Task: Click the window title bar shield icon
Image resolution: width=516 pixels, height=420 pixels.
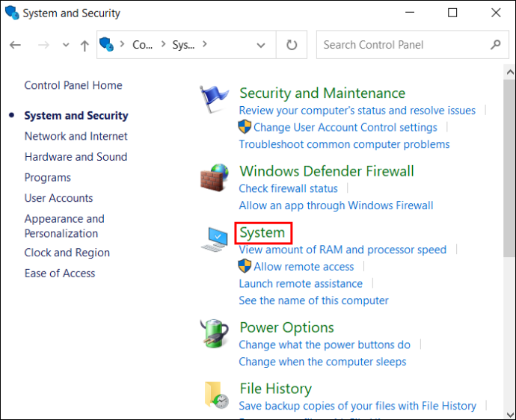Action: [x=12, y=13]
